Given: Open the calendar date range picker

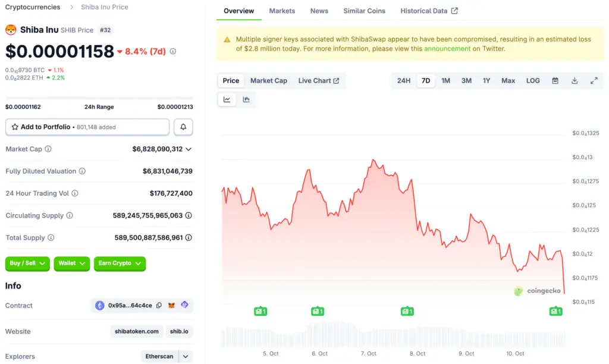Looking at the screenshot, I should [x=555, y=81].
